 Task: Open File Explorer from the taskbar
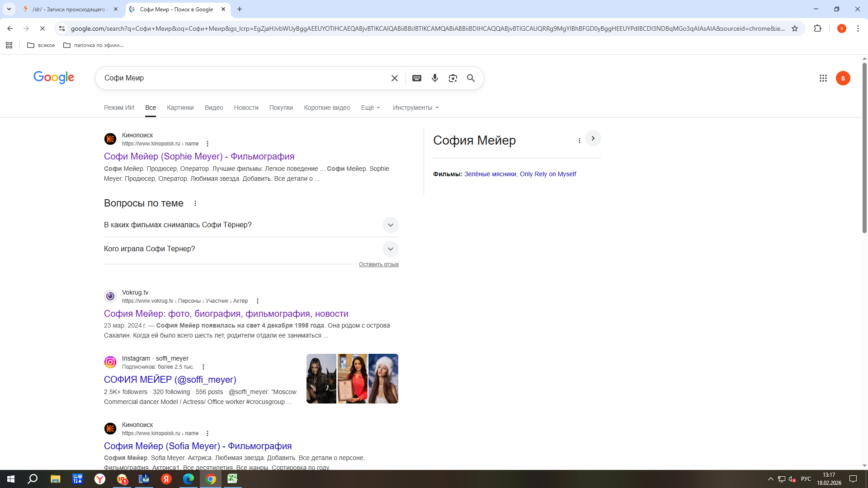(x=55, y=479)
